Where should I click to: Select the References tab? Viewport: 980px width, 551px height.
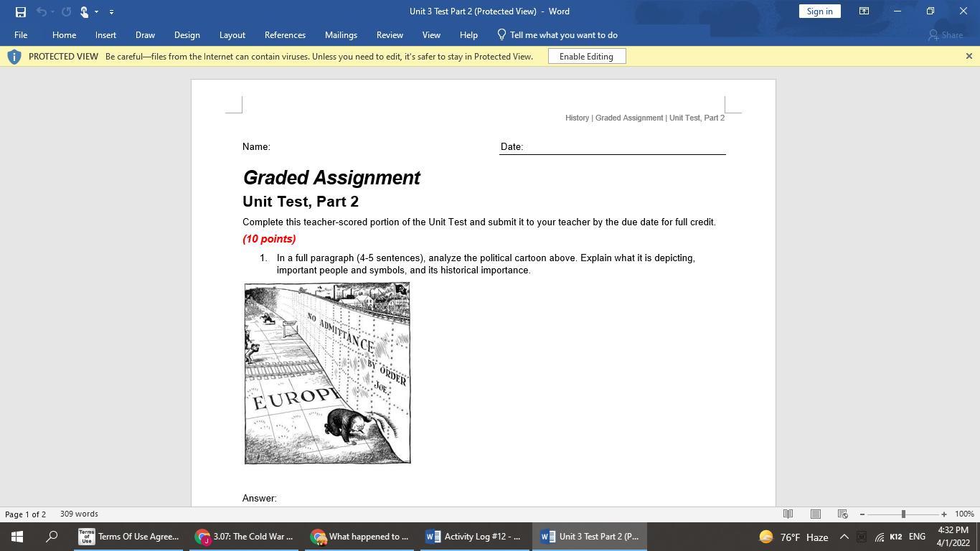pos(285,35)
